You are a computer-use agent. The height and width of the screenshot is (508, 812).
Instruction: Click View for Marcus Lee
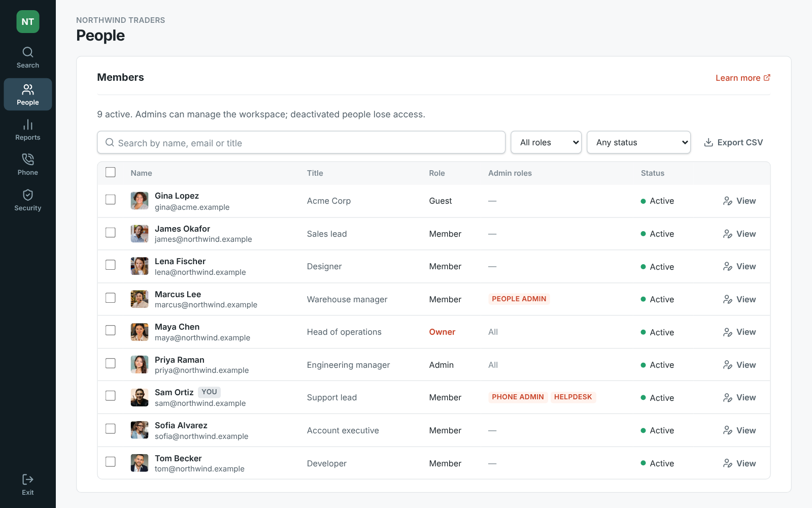tap(739, 299)
